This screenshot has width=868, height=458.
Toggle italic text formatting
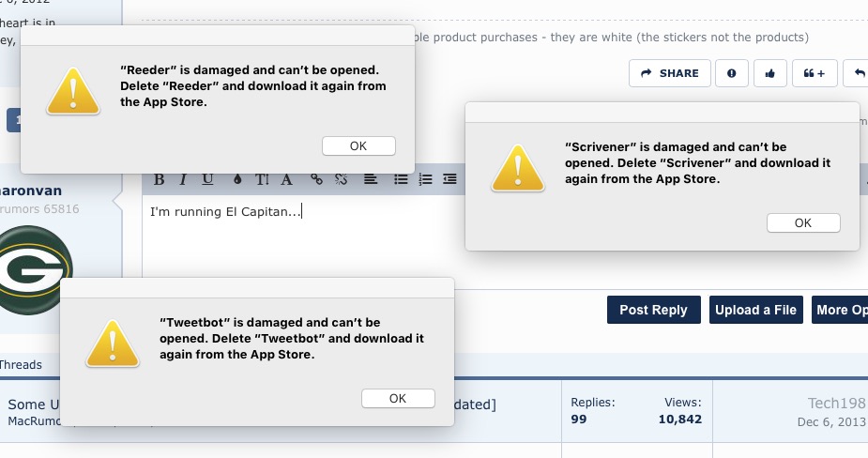[183, 178]
